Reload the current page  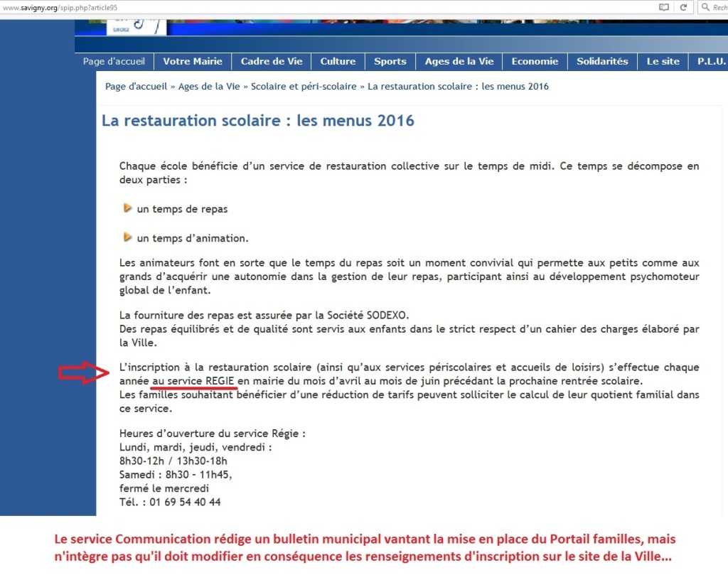pos(683,7)
